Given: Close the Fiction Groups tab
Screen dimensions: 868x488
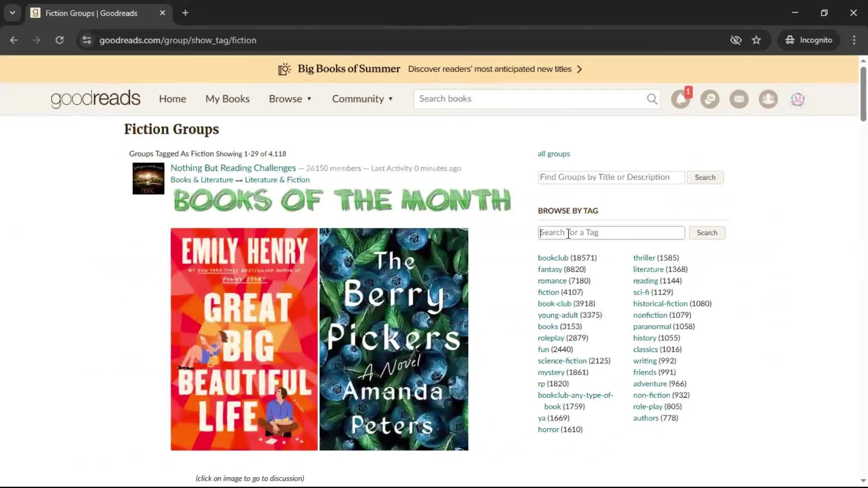Looking at the screenshot, I should (162, 13).
